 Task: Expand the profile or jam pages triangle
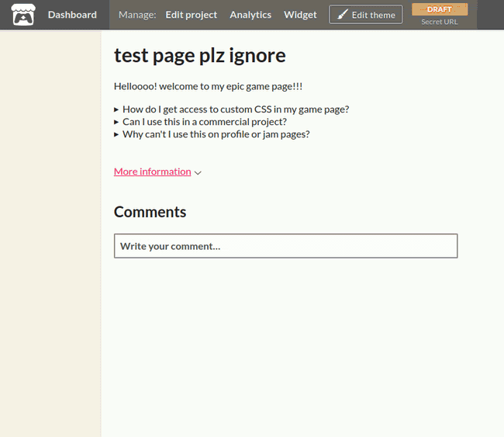116,134
